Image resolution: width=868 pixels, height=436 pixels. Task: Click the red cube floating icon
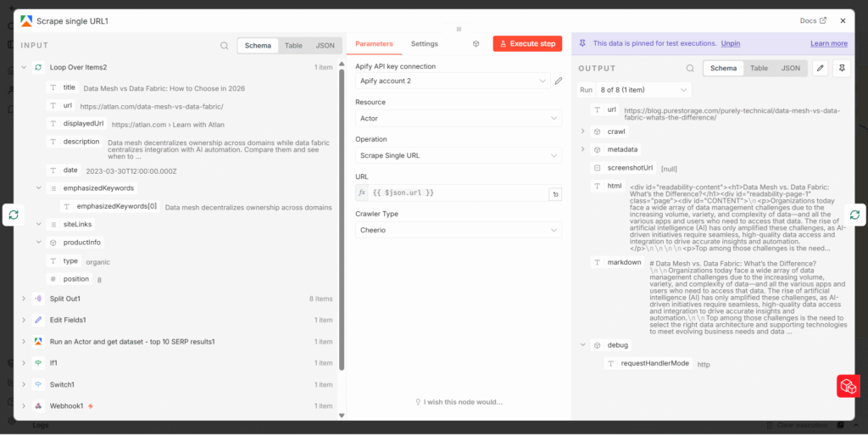(848, 386)
